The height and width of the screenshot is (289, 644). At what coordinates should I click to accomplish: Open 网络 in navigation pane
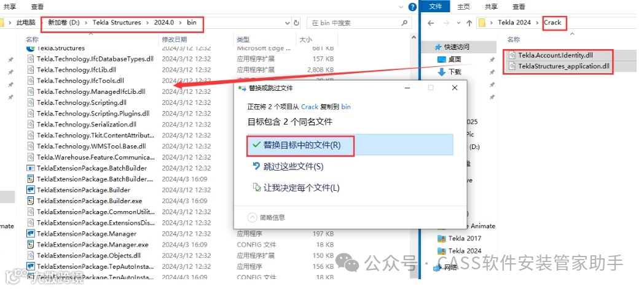click(450, 268)
